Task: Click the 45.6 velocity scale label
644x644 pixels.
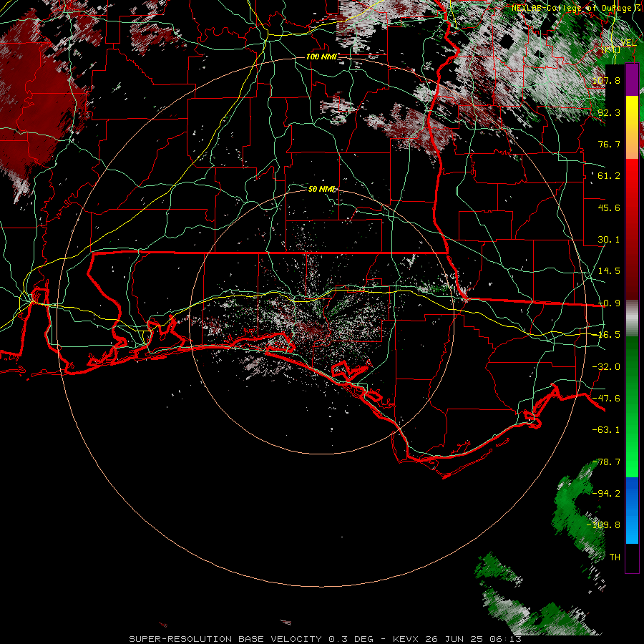Action: 609,208
